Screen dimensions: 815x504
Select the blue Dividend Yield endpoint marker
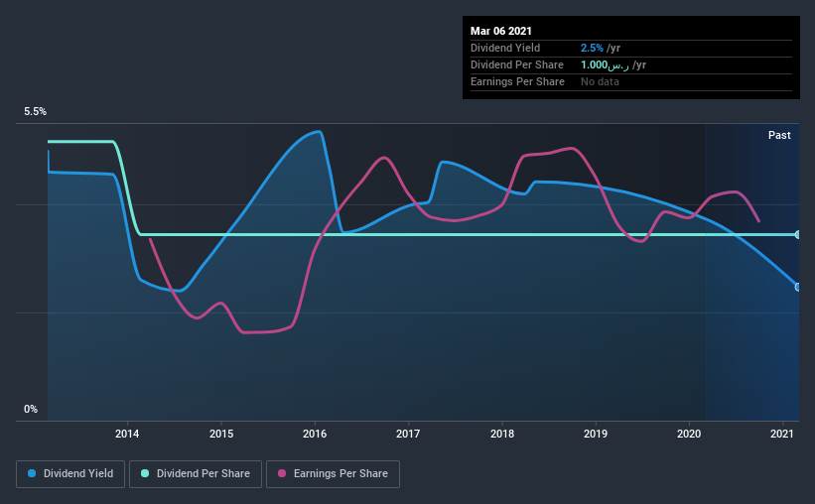(798, 287)
